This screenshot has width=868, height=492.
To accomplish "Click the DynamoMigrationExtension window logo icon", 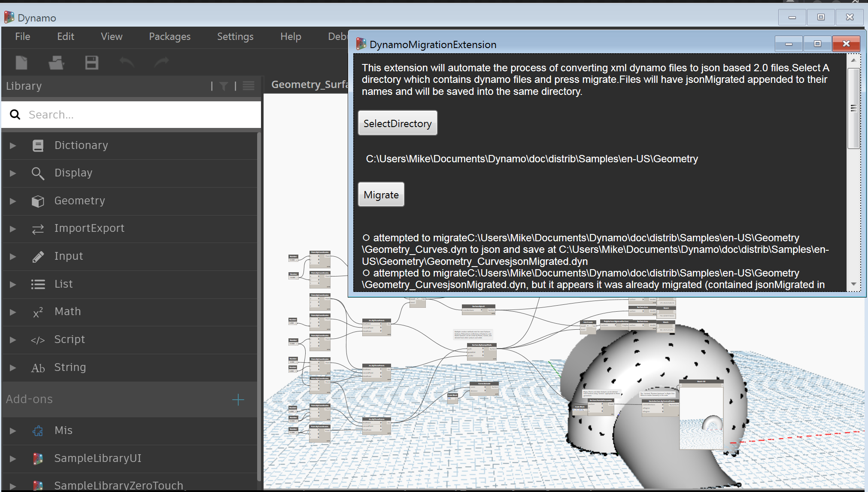I will [x=361, y=44].
